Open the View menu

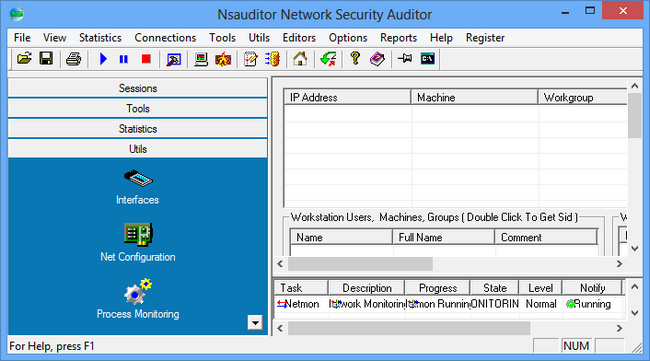[x=54, y=38]
